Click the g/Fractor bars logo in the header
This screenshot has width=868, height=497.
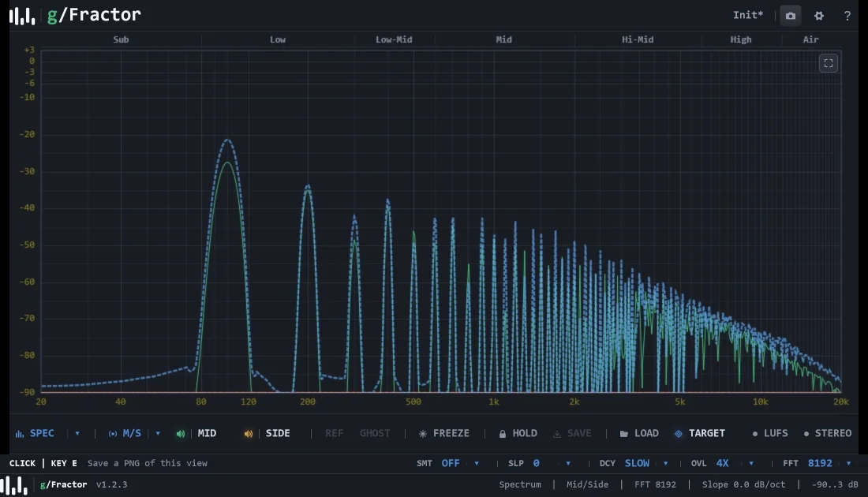(x=22, y=16)
